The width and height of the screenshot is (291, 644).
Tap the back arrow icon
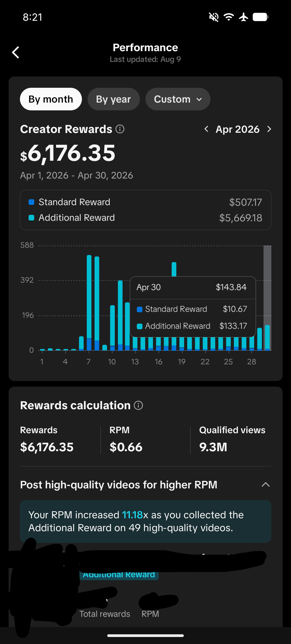(16, 52)
